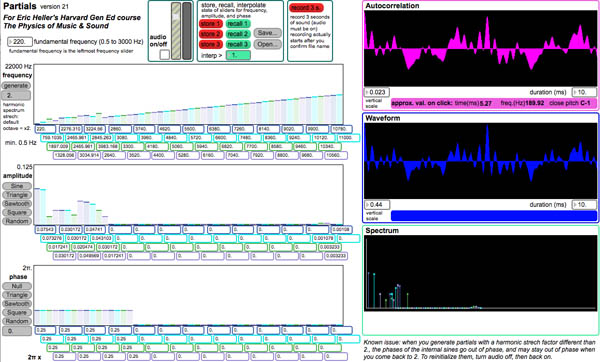
Task: Toggle the audio on/off checkbox
Action: tap(165, 55)
